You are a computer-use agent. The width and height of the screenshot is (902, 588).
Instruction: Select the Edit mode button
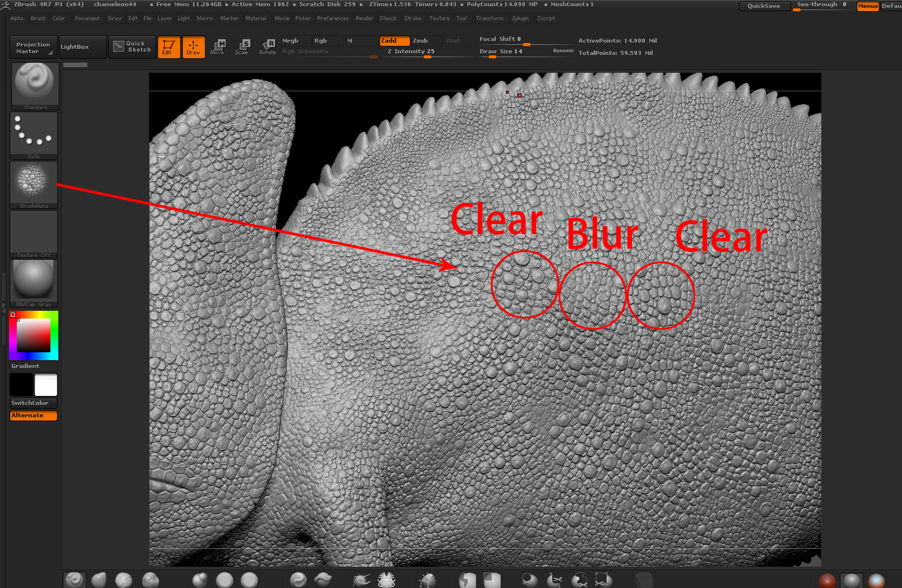pyautogui.click(x=169, y=47)
